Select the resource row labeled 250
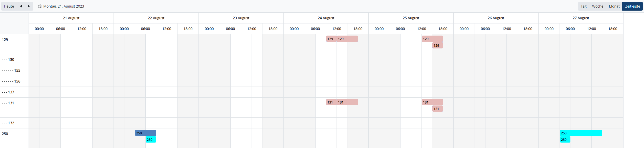The image size is (644, 163). coord(5,134)
